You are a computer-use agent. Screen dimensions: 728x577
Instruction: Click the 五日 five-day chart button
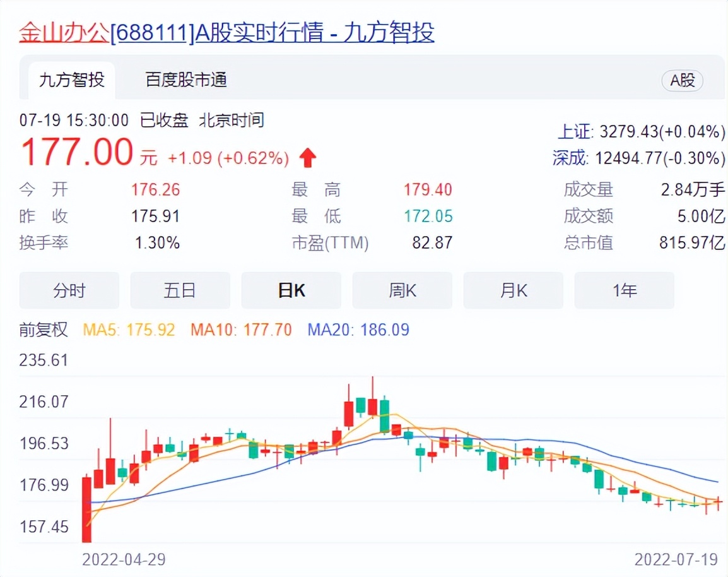click(x=180, y=290)
